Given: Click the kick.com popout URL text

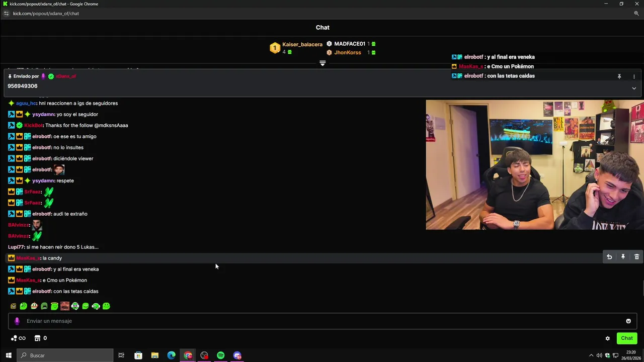Looking at the screenshot, I should (x=46, y=14).
